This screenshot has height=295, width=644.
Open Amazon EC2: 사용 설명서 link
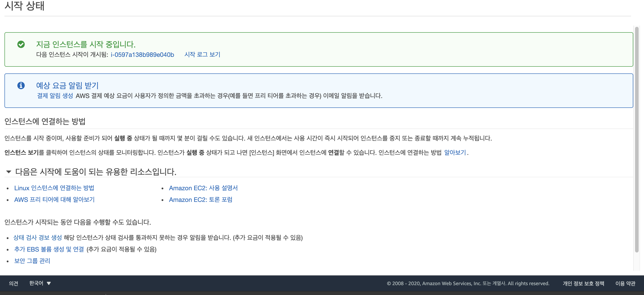(203, 188)
